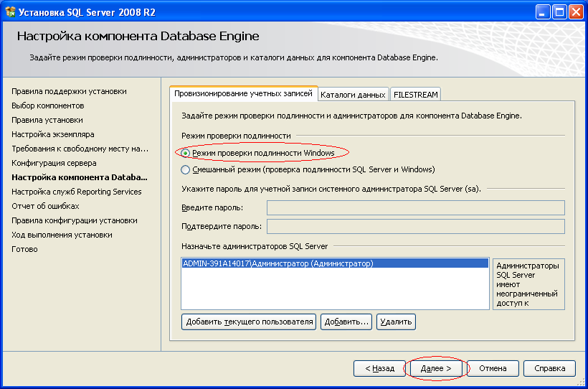Go back with the < Назад button
Screen dimensions: 588x389
(379, 368)
